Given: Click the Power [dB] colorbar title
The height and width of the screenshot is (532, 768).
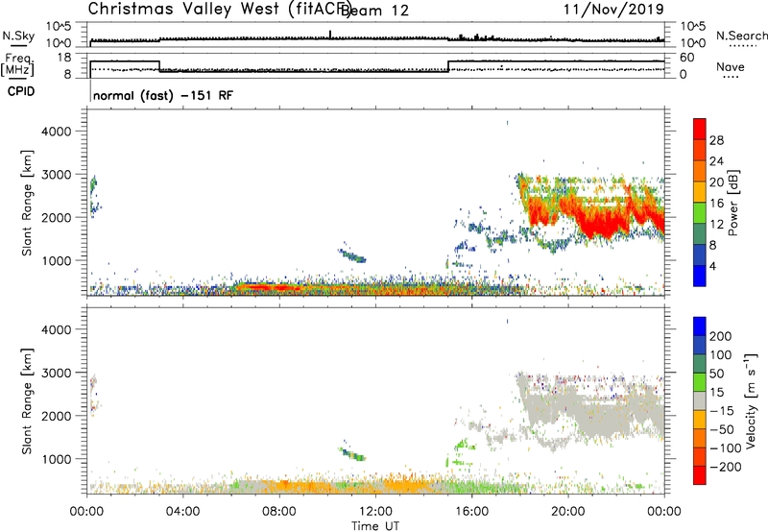Looking at the screenshot, I should tap(732, 203).
